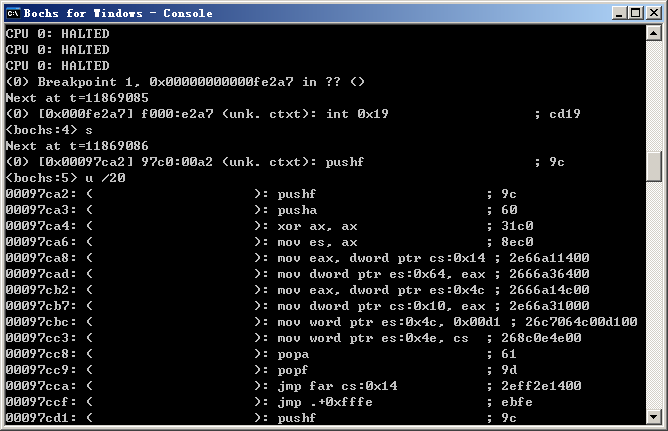Click 'jmp far cs:0x14' instruction

click(337, 386)
